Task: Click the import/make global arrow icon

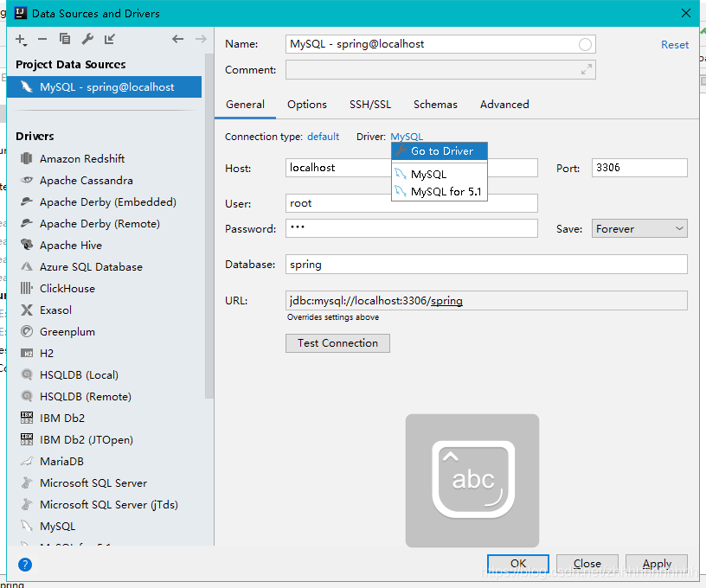Action: tap(109, 39)
